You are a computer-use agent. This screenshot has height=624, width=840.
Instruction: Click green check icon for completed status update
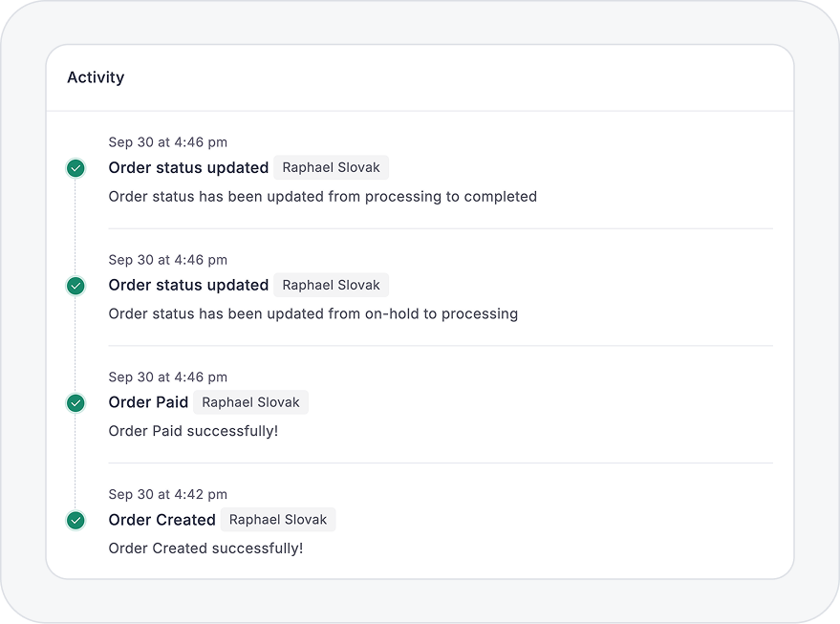75,168
